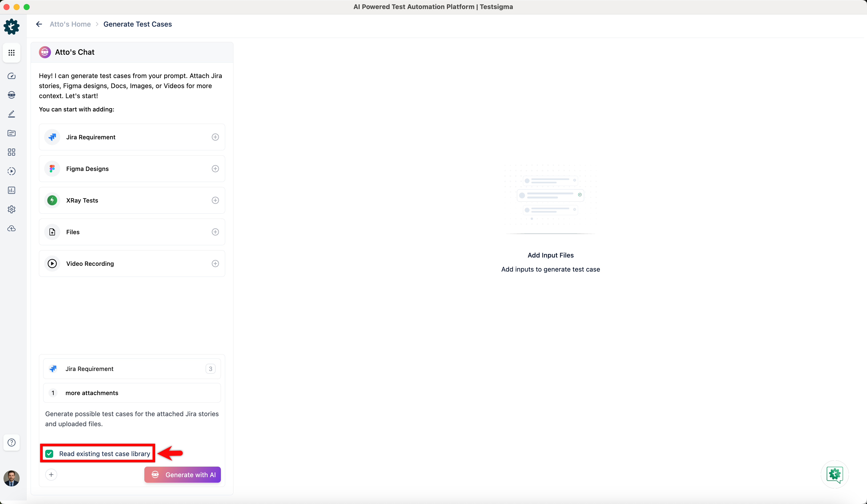Expand the 1 more attachments section

click(132, 393)
